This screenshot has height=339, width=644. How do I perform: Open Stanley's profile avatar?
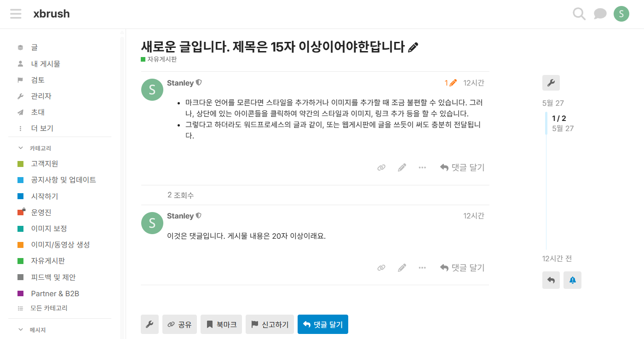click(152, 90)
